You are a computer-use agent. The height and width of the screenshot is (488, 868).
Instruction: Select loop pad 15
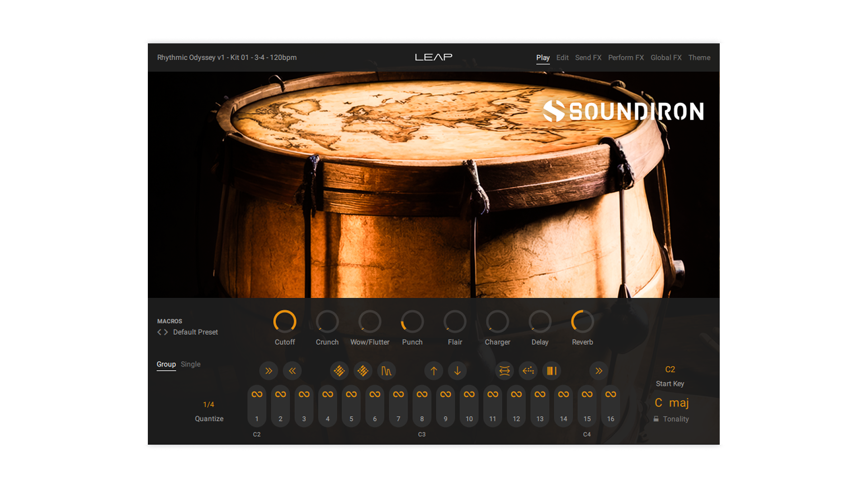point(587,406)
